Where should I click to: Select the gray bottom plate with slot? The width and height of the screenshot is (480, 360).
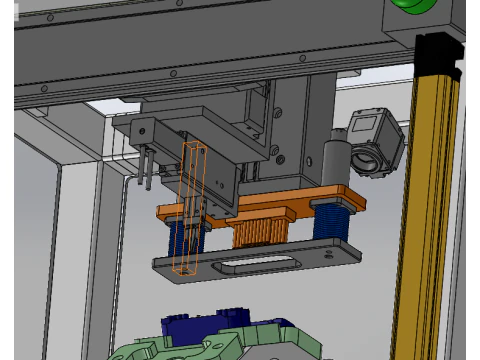point(257,261)
